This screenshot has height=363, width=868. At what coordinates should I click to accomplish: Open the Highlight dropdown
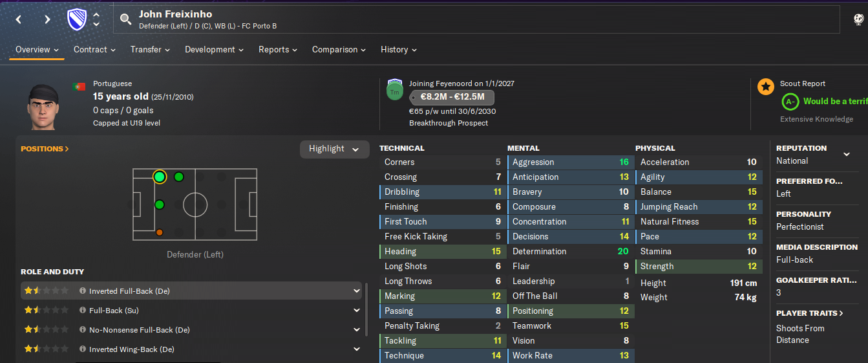pyautogui.click(x=334, y=149)
